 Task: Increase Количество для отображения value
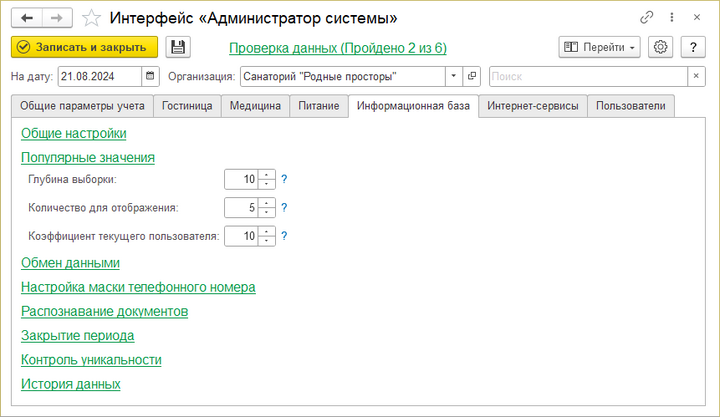point(267,203)
